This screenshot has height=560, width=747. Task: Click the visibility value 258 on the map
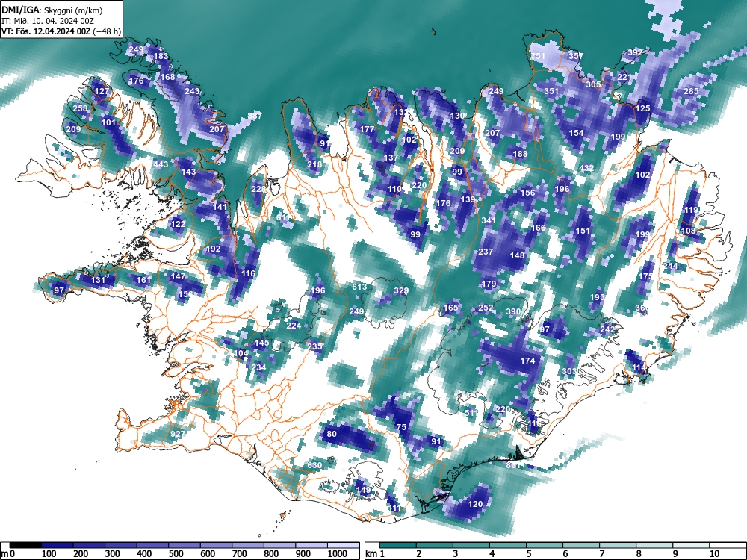[80, 108]
